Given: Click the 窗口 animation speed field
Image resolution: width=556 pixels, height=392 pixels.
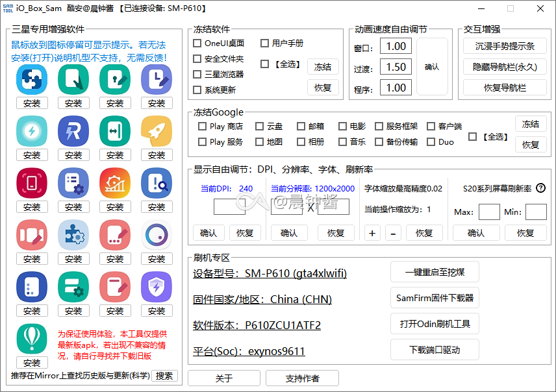Looking at the screenshot, I should pyautogui.click(x=396, y=46).
